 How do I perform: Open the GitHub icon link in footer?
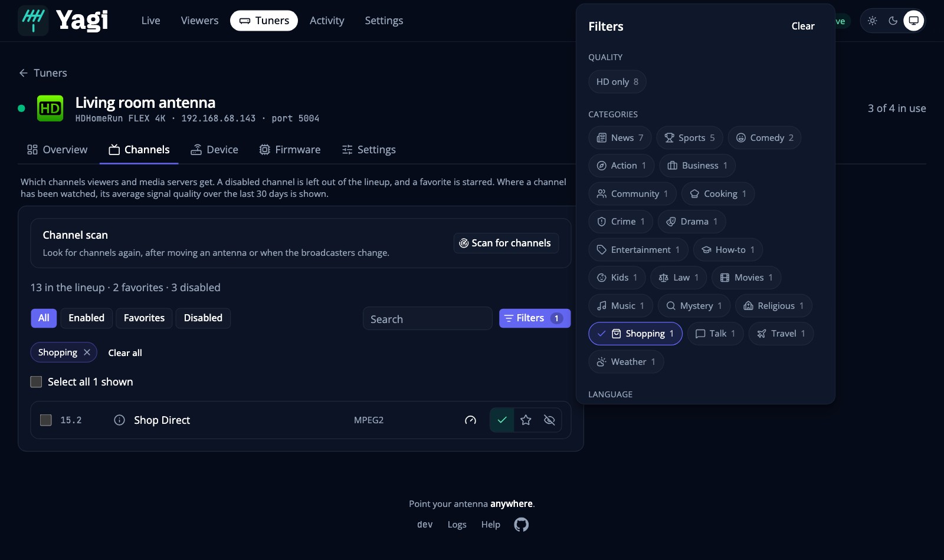522,525
